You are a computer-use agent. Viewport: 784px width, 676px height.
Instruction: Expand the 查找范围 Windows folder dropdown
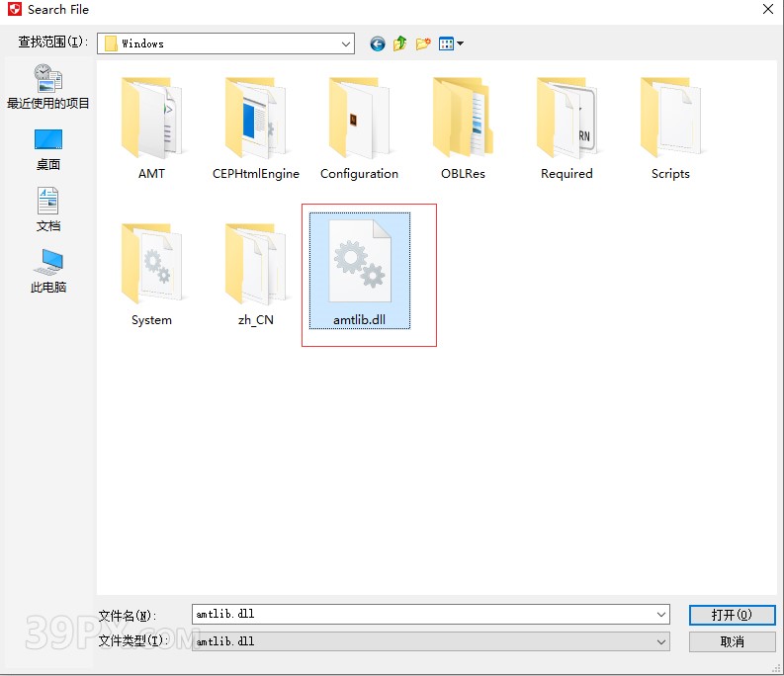tap(345, 44)
